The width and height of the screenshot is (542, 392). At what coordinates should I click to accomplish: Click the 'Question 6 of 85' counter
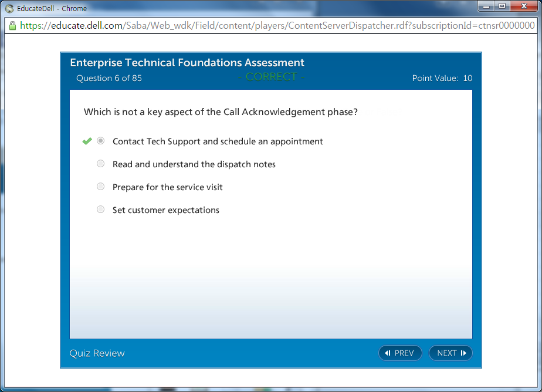pyautogui.click(x=109, y=78)
